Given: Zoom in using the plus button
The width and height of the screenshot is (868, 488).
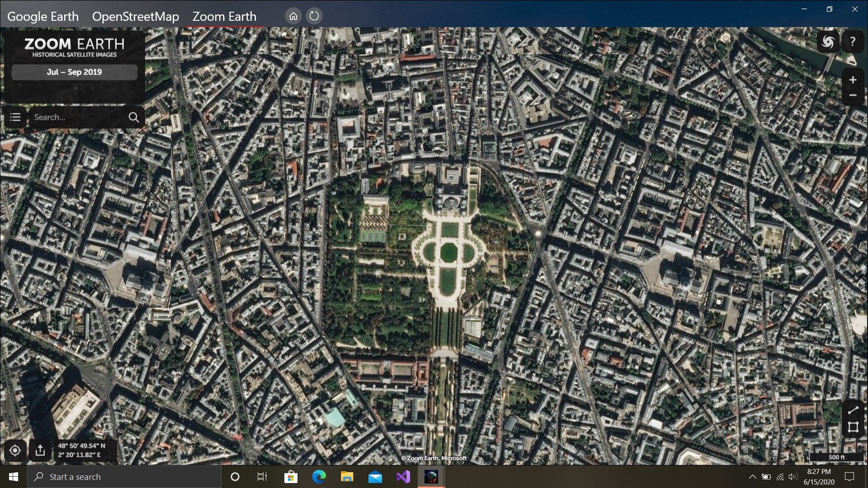Looking at the screenshot, I should [853, 80].
